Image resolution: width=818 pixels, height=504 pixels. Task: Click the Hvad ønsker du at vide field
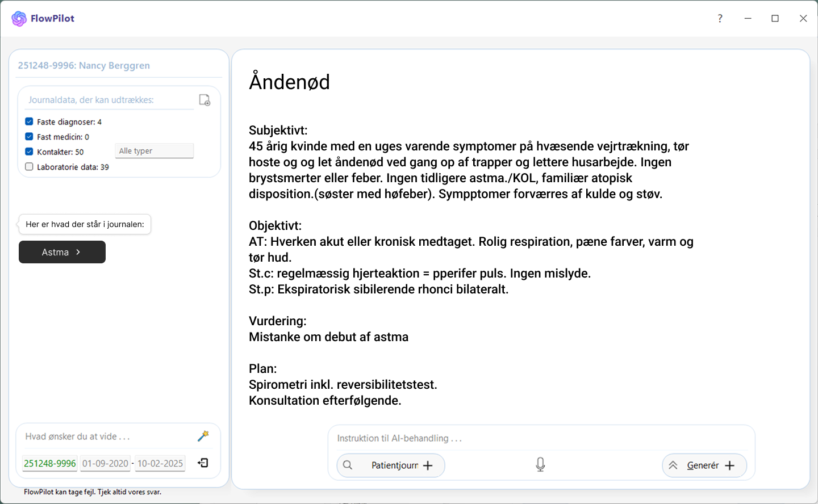tap(108, 436)
